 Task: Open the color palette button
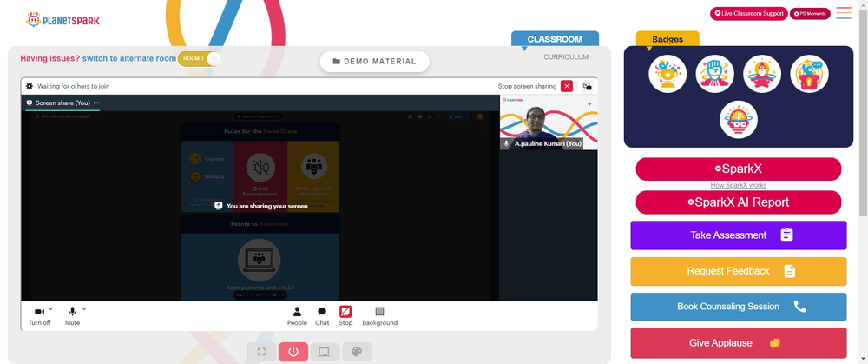tap(357, 352)
